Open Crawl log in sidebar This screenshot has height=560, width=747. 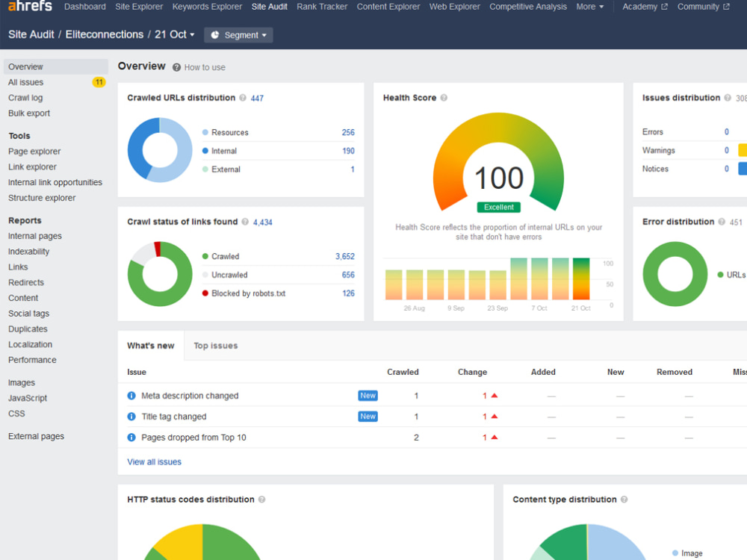click(25, 98)
